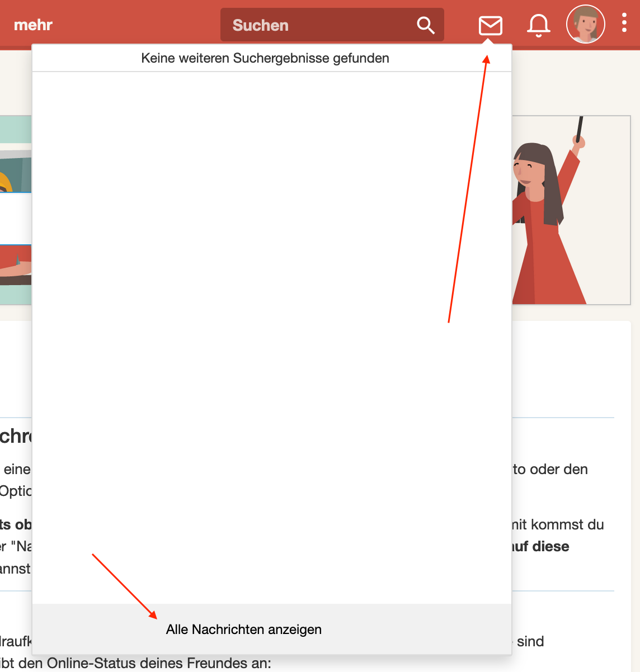Click the text "to oder den"
Viewport: 640px width, 672px height.
(550, 469)
